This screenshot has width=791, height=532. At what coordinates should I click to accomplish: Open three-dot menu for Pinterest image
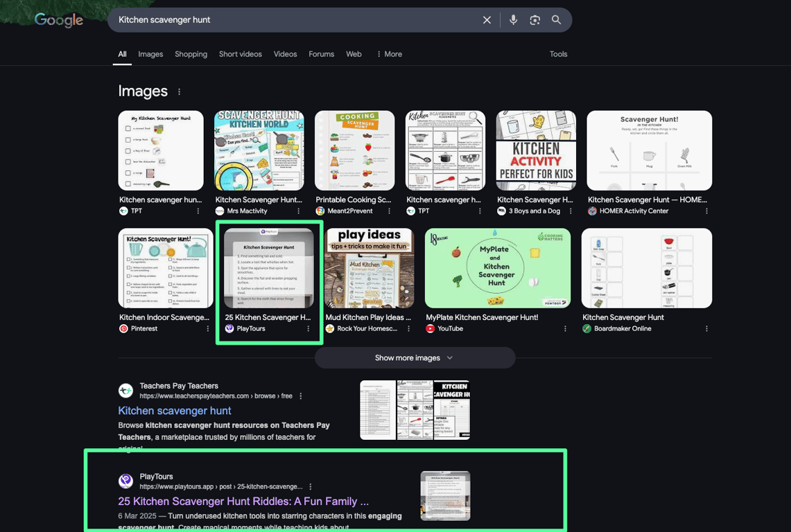[207, 329]
